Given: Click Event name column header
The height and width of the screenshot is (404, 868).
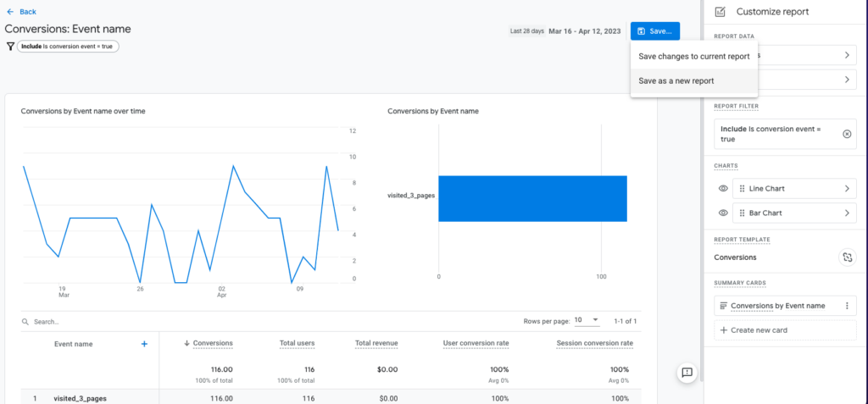Looking at the screenshot, I should pos(74,344).
